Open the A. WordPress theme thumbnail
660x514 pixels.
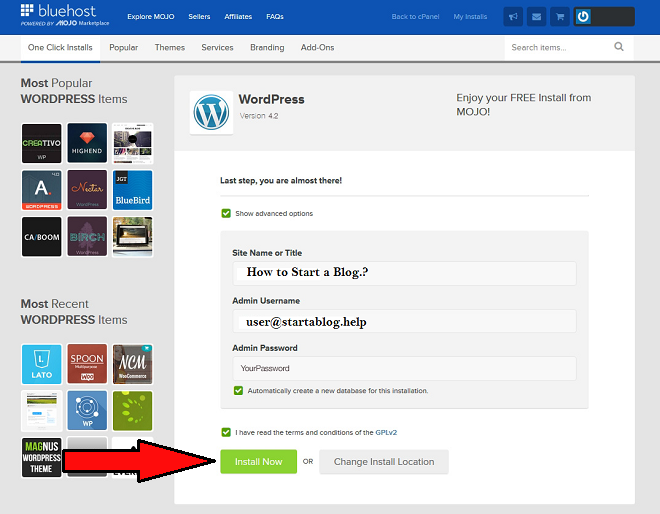pos(42,190)
